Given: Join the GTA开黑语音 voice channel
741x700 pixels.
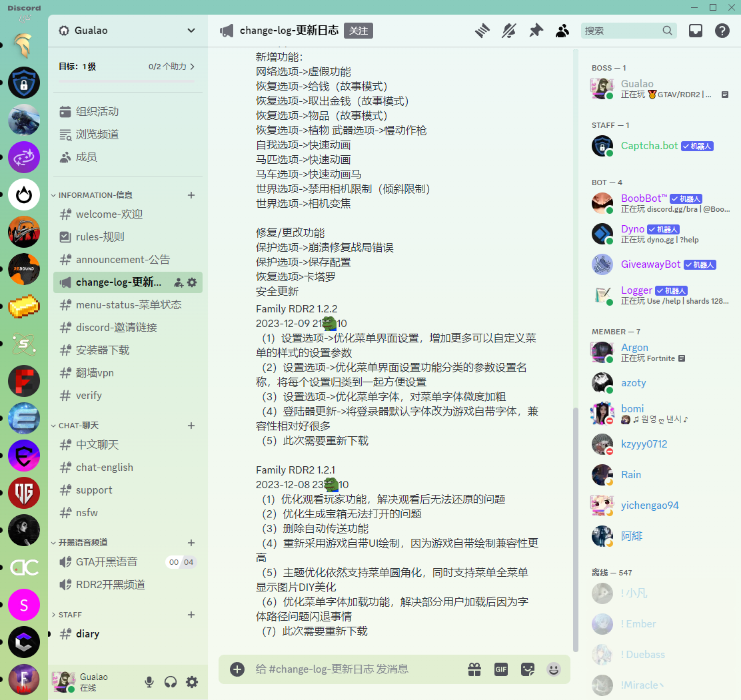Looking at the screenshot, I should click(127, 562).
